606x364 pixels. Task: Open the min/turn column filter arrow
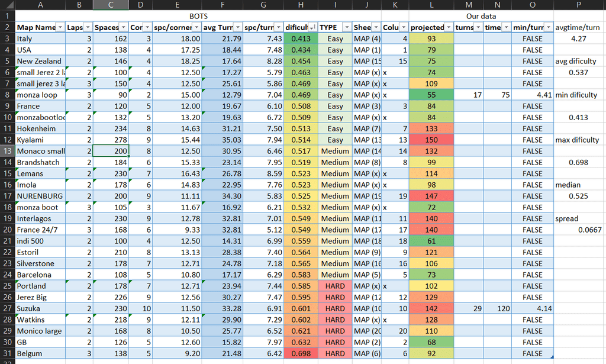pyautogui.click(x=549, y=27)
